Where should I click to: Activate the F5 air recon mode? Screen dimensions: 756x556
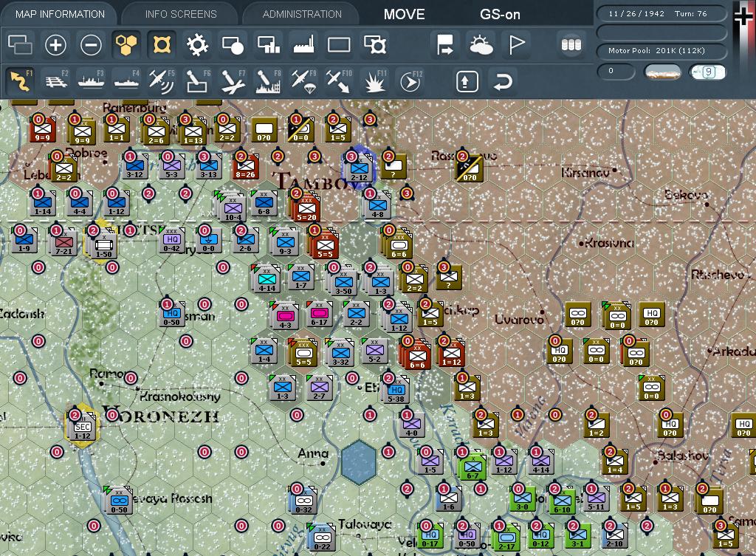pos(162,80)
